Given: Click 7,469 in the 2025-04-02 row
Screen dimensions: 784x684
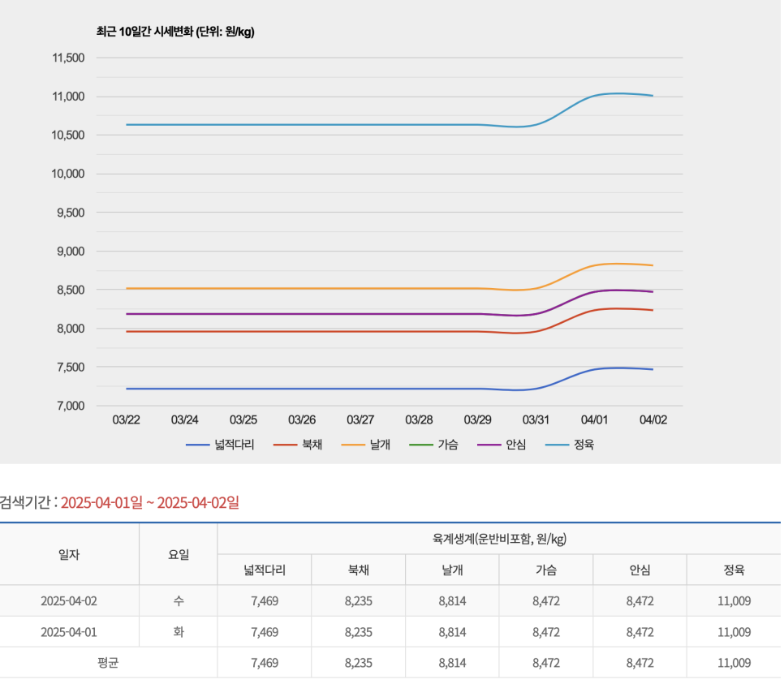Looking at the screenshot, I should coord(265,601).
